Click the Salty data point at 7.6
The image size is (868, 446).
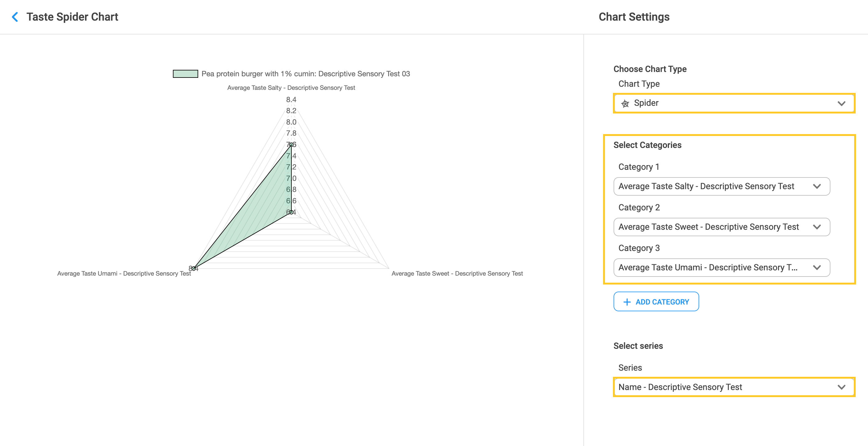(291, 145)
